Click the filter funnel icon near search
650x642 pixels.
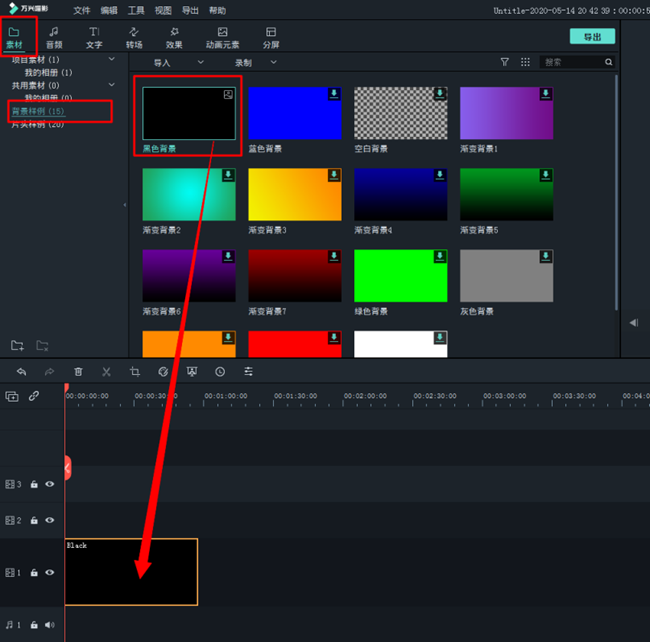coord(505,62)
